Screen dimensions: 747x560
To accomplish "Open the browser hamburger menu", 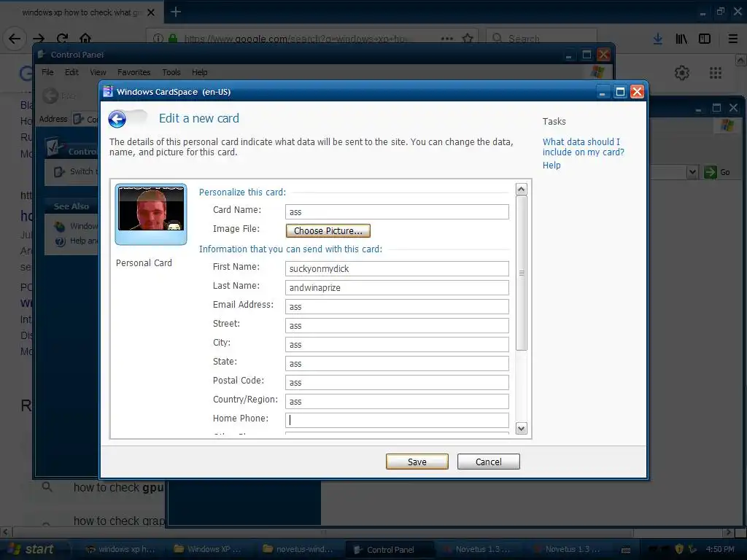I will tap(733, 39).
